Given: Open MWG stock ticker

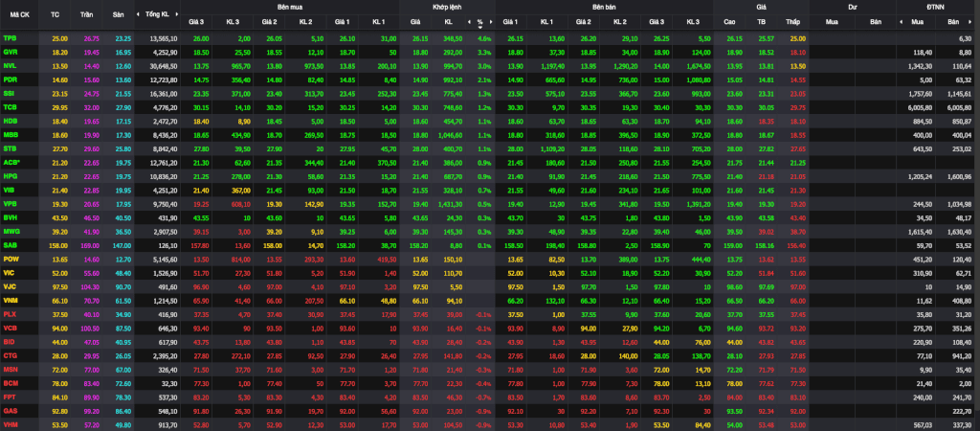Looking at the screenshot, I should pos(11,231).
